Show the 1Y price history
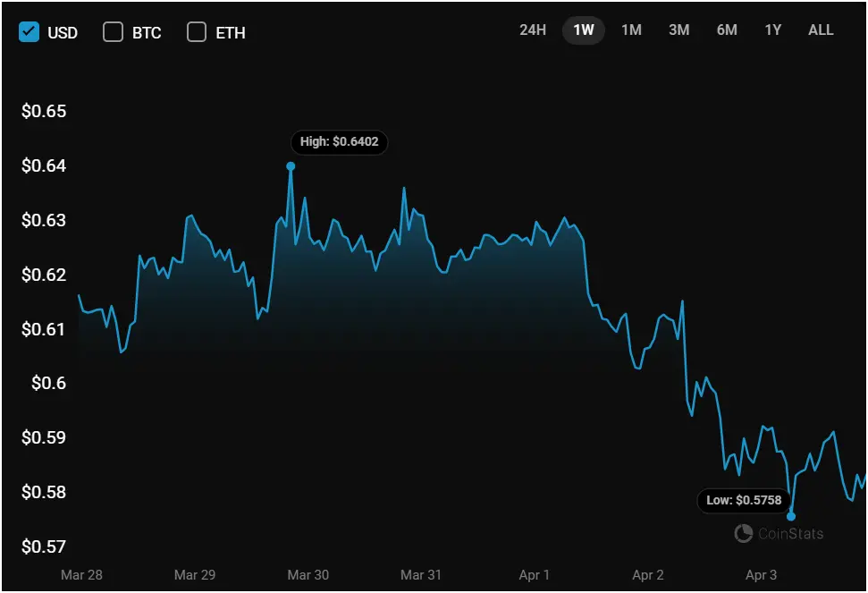This screenshot has width=868, height=593. [772, 30]
